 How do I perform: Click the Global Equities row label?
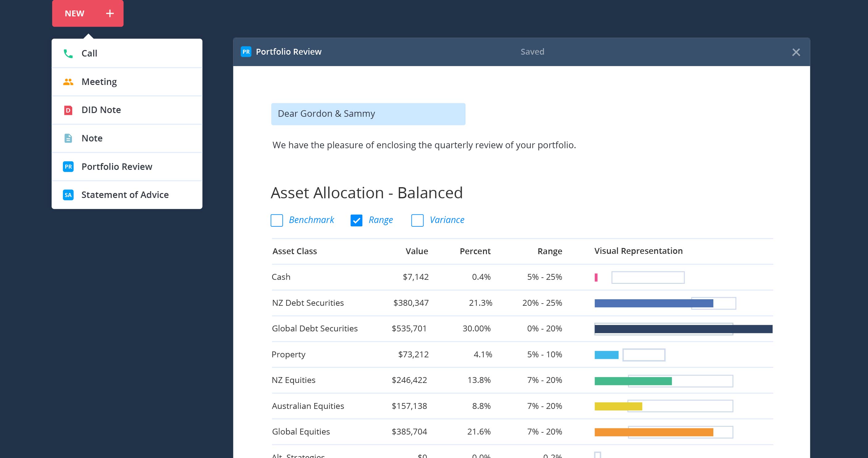[301, 432]
